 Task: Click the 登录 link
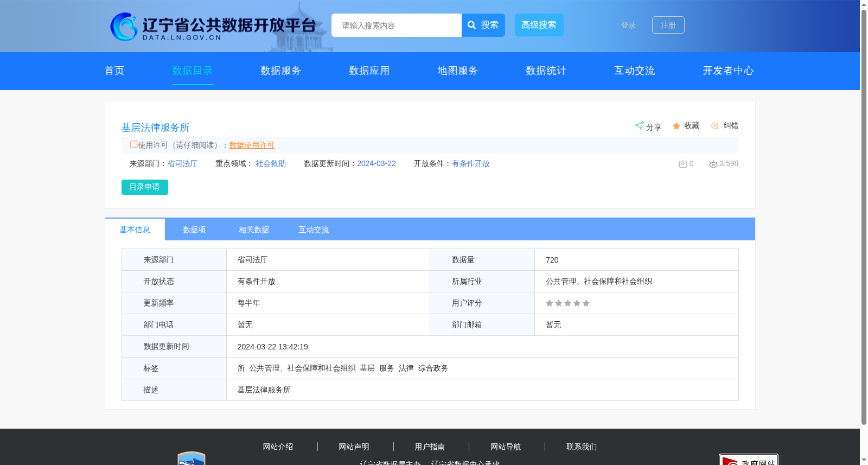tap(628, 25)
